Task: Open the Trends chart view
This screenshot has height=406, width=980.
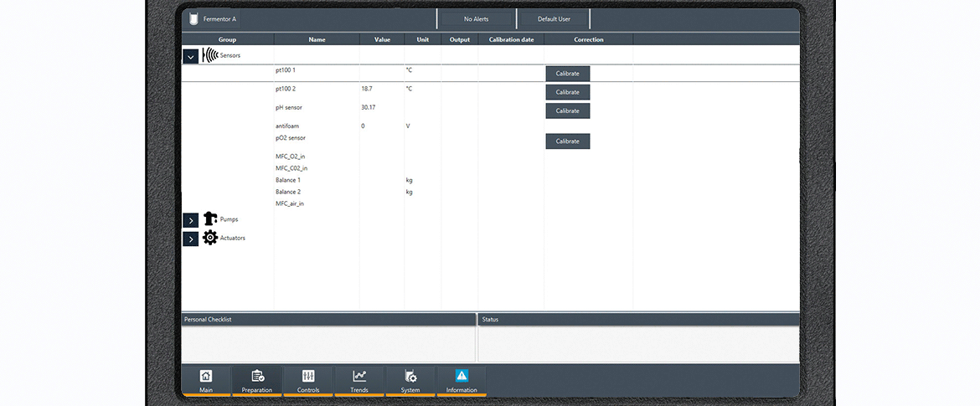Action: point(359,380)
